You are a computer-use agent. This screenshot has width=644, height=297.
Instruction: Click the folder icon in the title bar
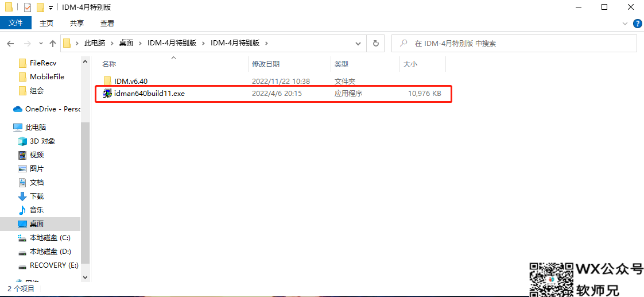9,7
